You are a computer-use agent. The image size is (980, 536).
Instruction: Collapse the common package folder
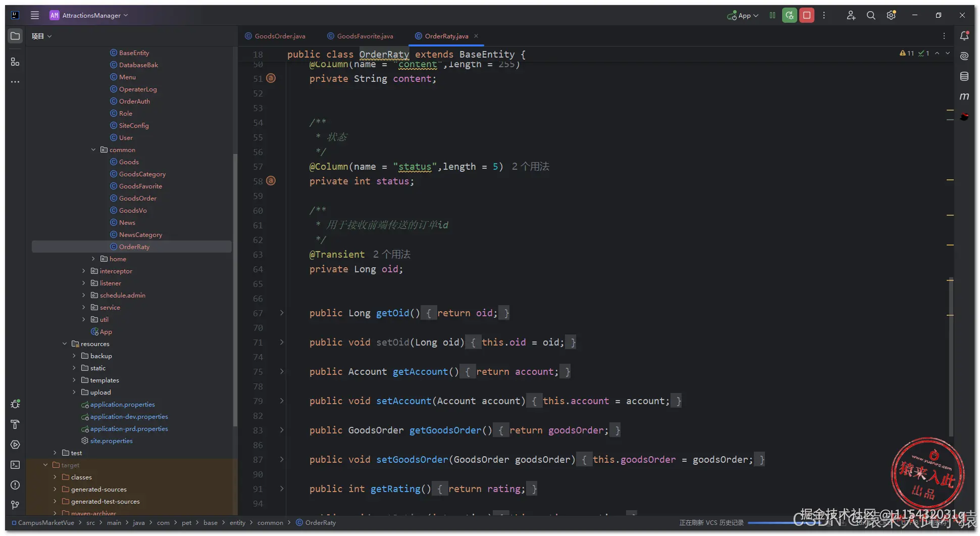click(93, 150)
